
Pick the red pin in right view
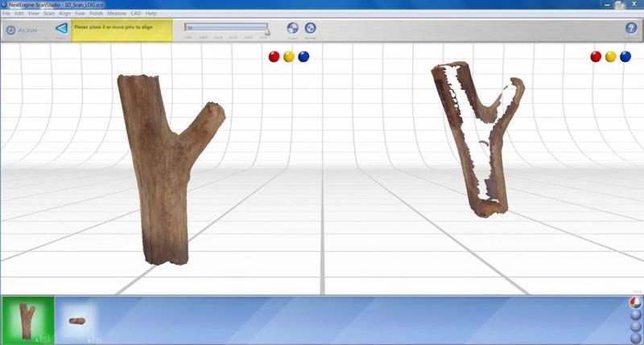tap(596, 56)
